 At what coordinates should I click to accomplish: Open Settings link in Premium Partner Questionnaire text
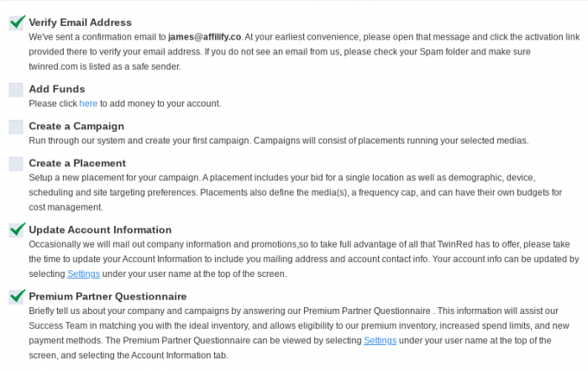[381, 340]
